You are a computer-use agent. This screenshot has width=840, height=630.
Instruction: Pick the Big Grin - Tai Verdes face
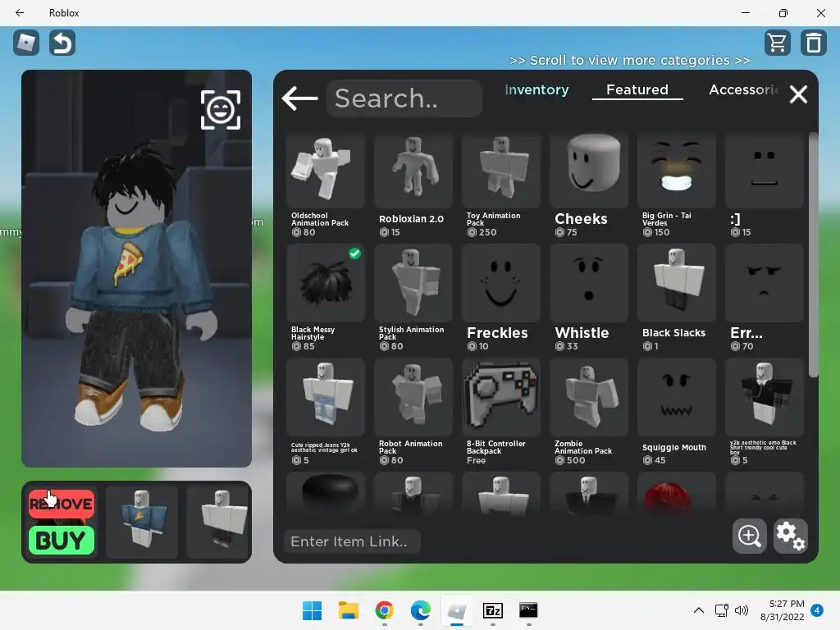(x=677, y=185)
